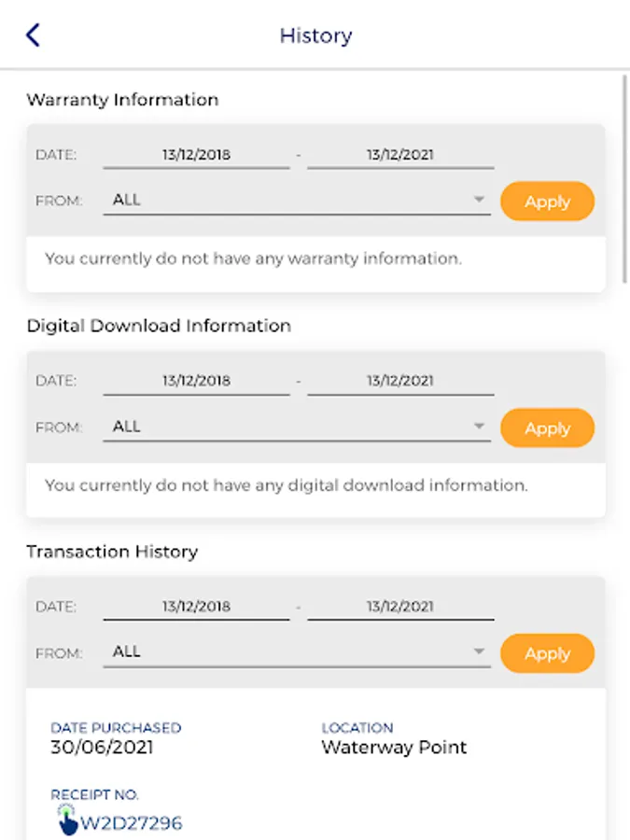
Task: Set Warranty Information start date
Action: [196, 155]
